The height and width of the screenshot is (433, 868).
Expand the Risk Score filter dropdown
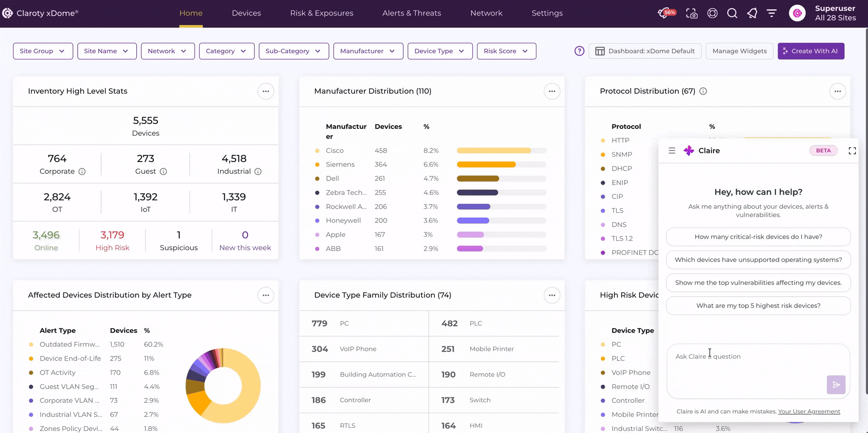tap(506, 51)
